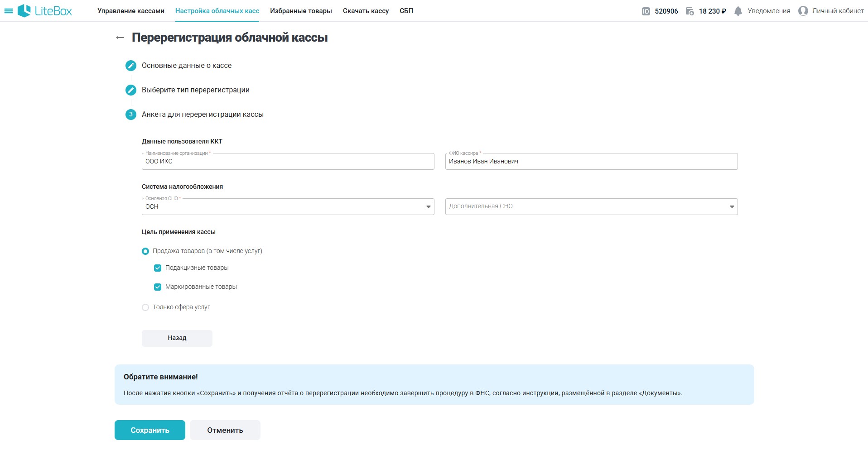Image resolution: width=868 pixels, height=474 pixels.
Task: Click the ID badge icon
Action: (x=646, y=11)
